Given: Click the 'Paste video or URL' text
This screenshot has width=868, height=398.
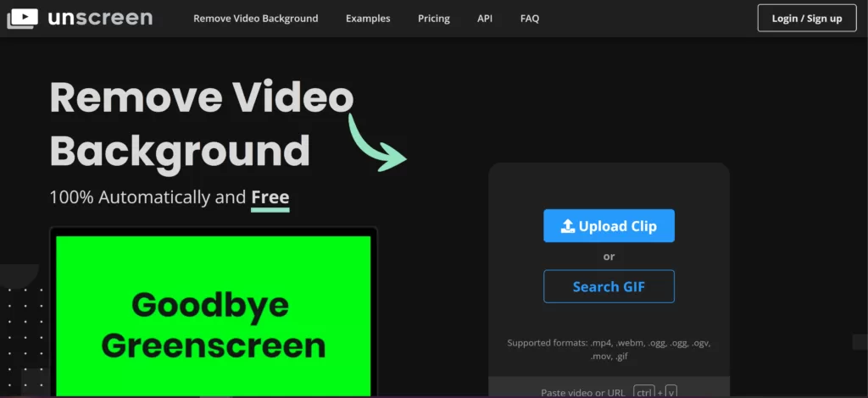Looking at the screenshot, I should pyautogui.click(x=583, y=392).
